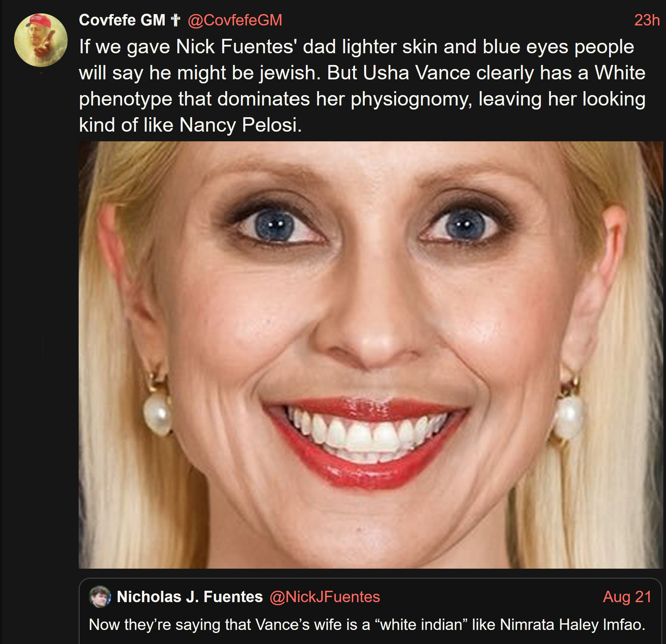The width and height of the screenshot is (666, 644).
Task: Open the Aug 21 quoted post date
Action: pos(627,597)
